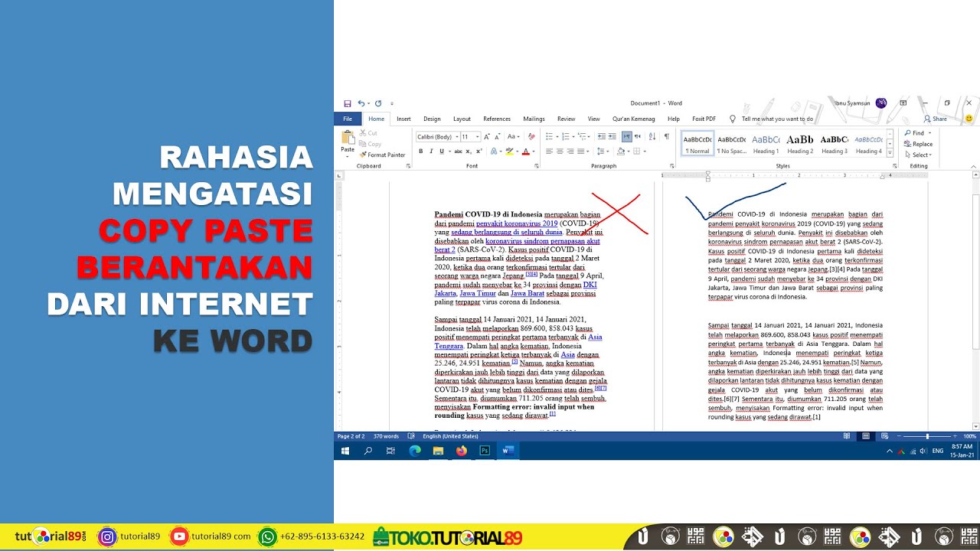This screenshot has width=980, height=551.
Task: Open the Qur'an Kemenag tab
Action: pos(633,119)
